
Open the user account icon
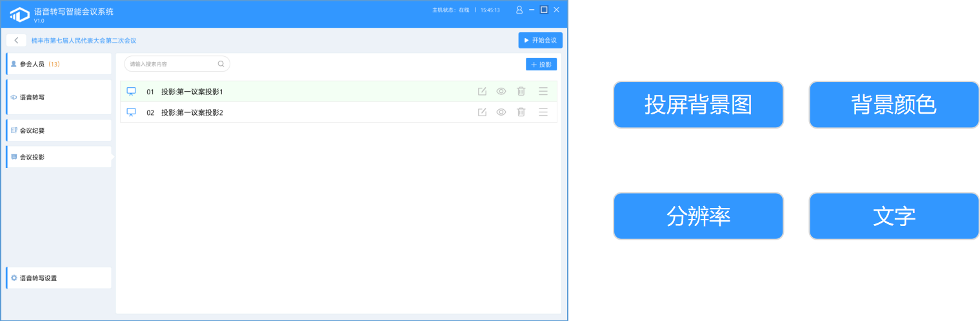click(519, 10)
